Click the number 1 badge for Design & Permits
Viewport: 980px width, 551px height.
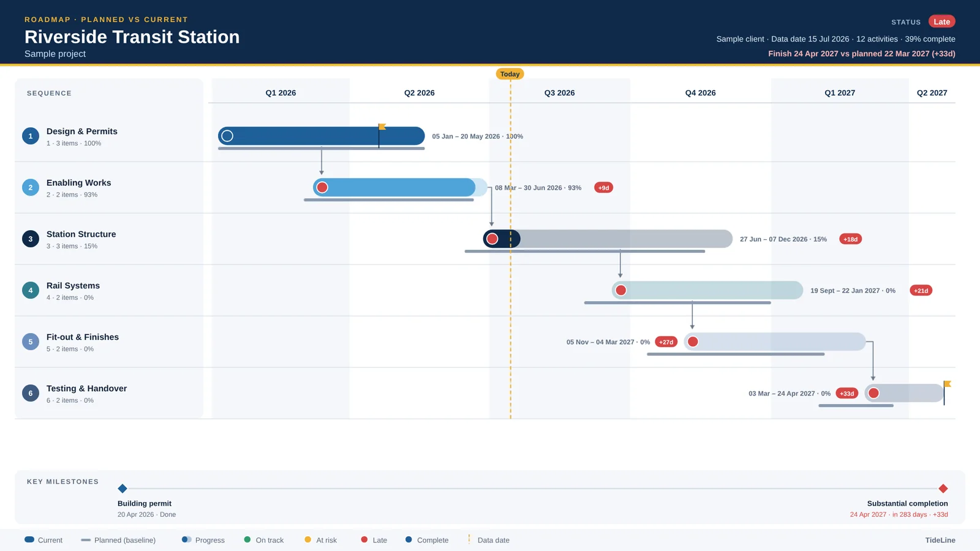tap(31, 136)
